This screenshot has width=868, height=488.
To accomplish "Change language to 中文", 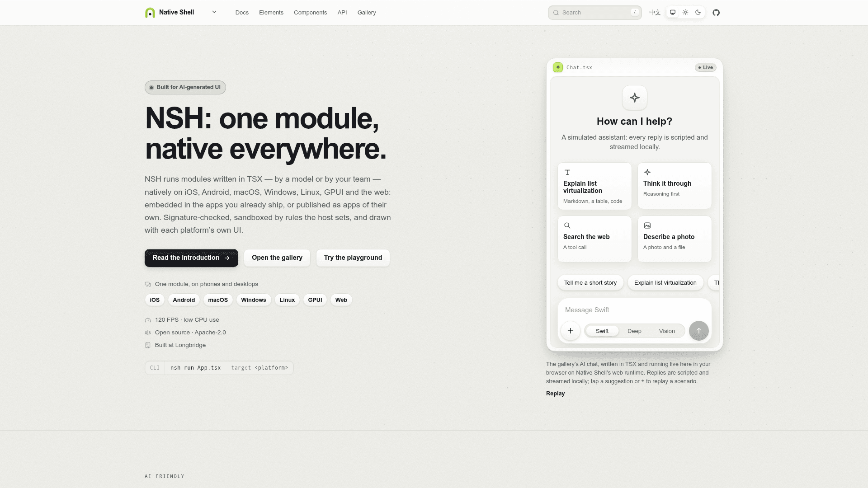I will click(x=655, y=13).
